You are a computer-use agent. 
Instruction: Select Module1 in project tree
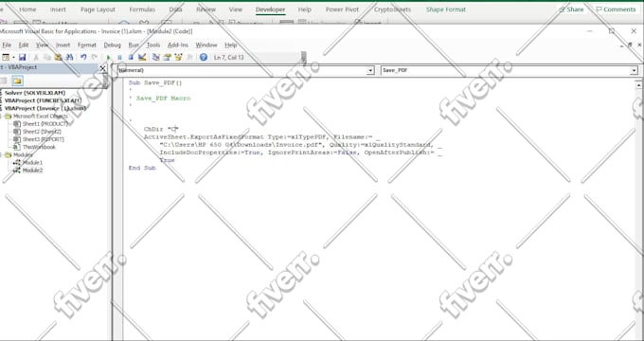click(x=32, y=163)
